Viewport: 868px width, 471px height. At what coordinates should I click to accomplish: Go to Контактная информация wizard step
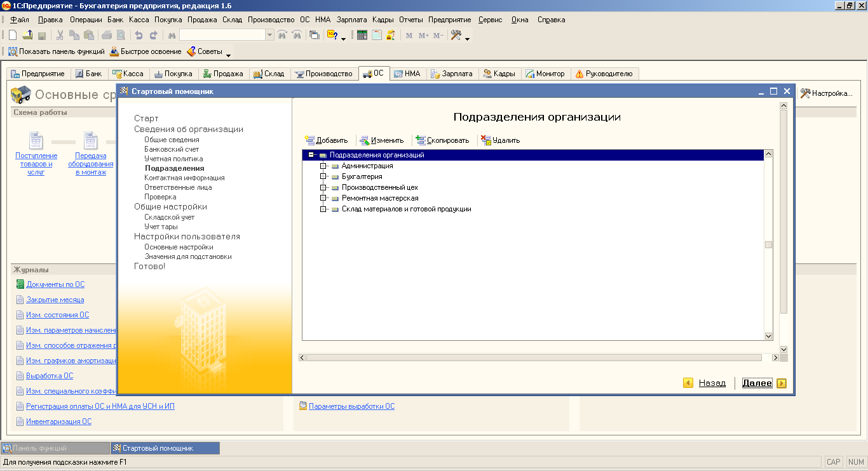pyautogui.click(x=184, y=178)
